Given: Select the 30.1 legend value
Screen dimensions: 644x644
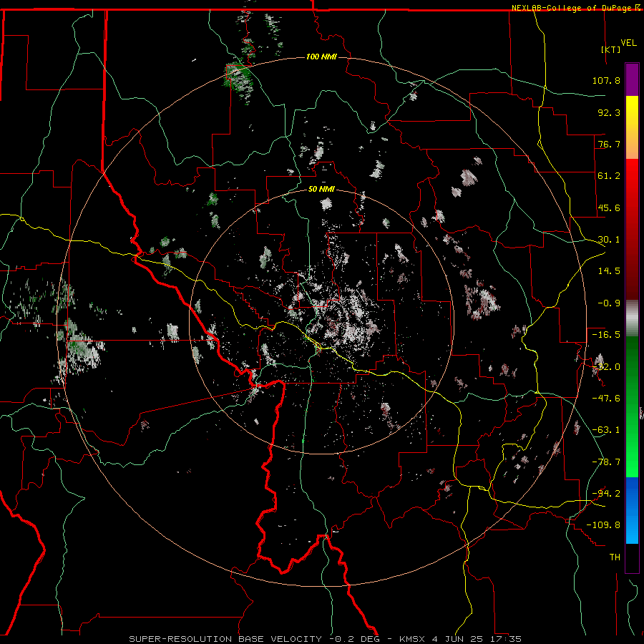Looking at the screenshot, I should 609,240.
